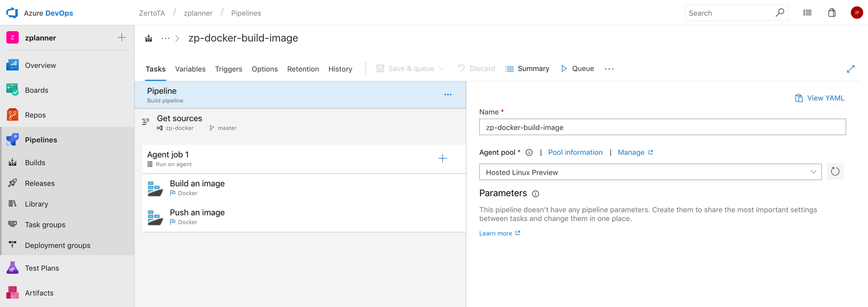
Task: Open the Agent pool dropdown
Action: tap(650, 172)
